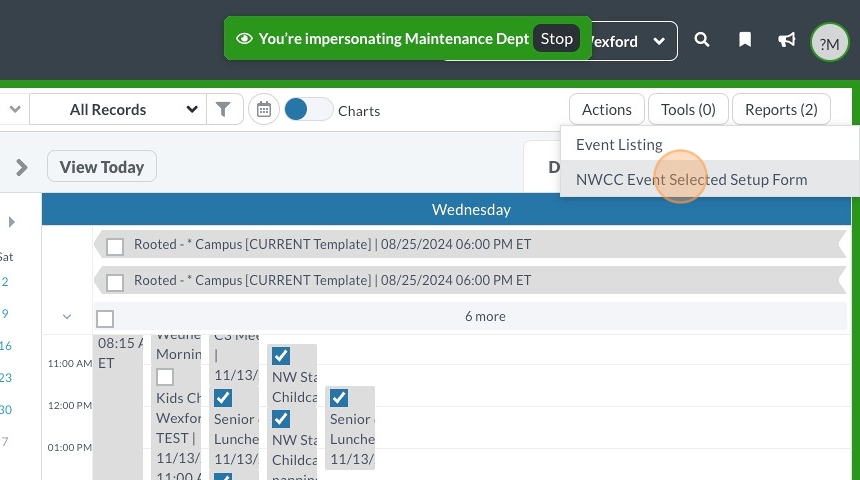Image resolution: width=860 pixels, height=480 pixels.
Task: Click the announcements megaphone icon
Action: point(787,41)
